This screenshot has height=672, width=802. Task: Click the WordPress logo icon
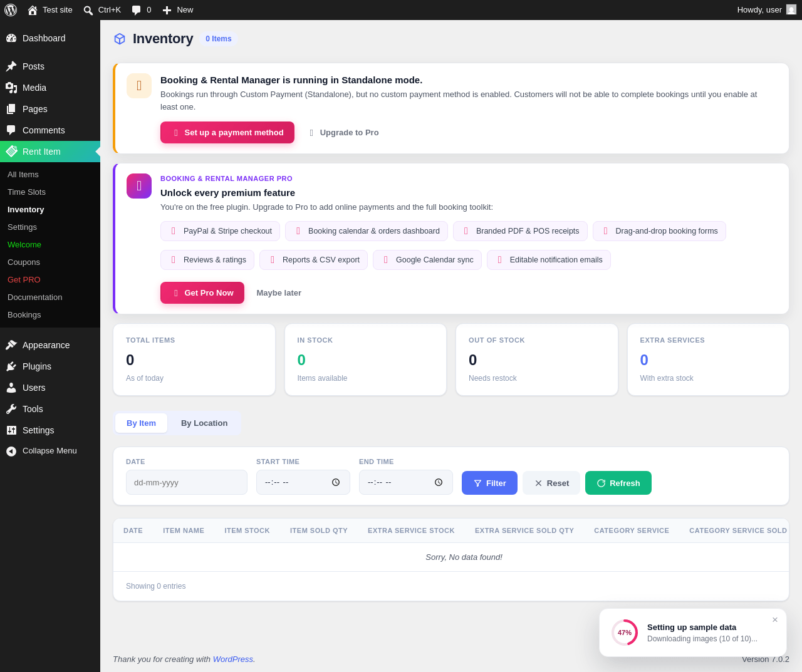click(x=11, y=10)
